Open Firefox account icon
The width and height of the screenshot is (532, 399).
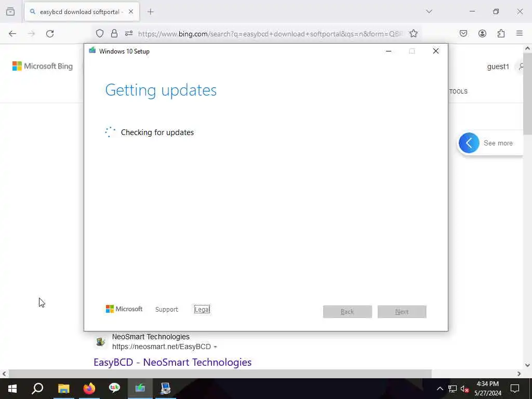(482, 33)
